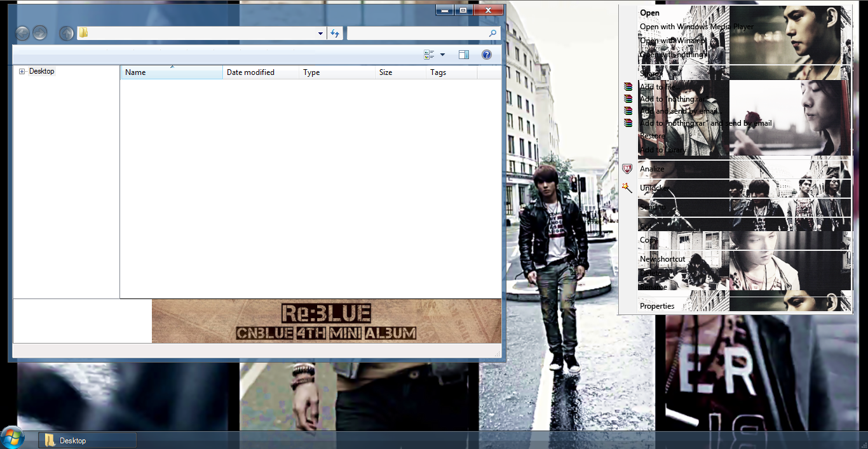Click the WinRAR icon beside 'Add and send by email'
This screenshot has width=868, height=449.
[x=627, y=111]
